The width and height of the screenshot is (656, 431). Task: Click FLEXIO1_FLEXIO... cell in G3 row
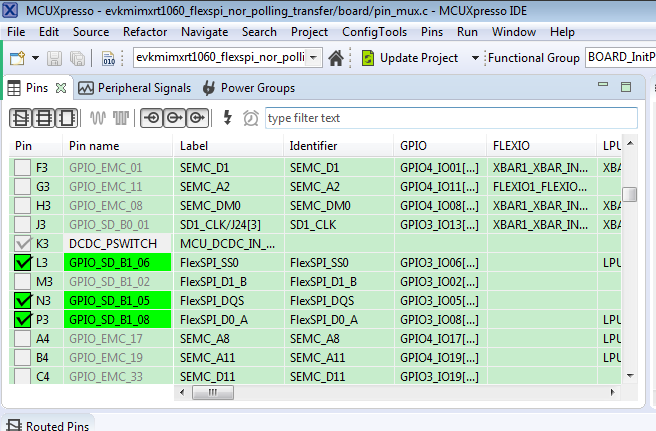coord(542,186)
